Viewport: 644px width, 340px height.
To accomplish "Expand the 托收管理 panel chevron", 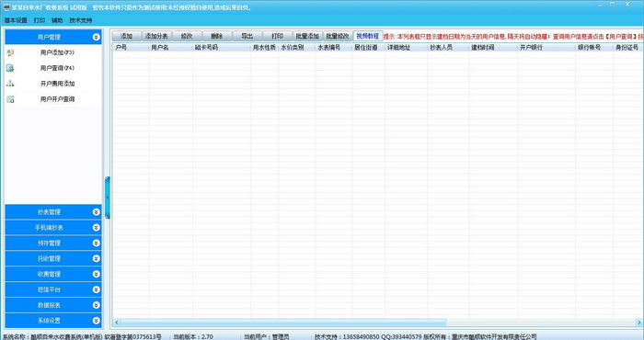I will (x=96, y=259).
